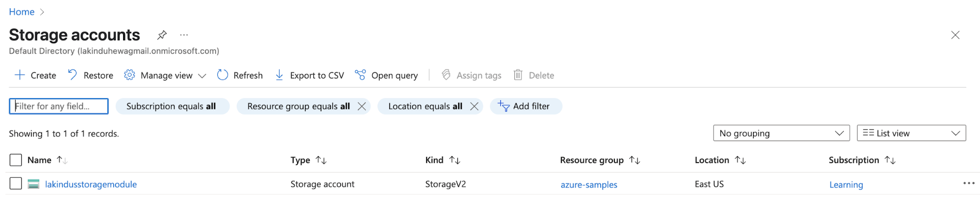The height and width of the screenshot is (216, 980).
Task: Click the East US location cell
Action: click(709, 184)
